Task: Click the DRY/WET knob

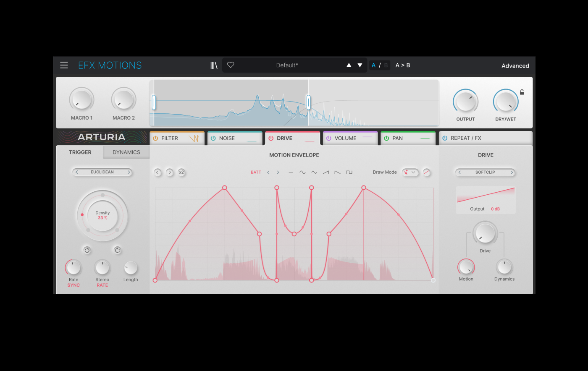Action: click(506, 102)
